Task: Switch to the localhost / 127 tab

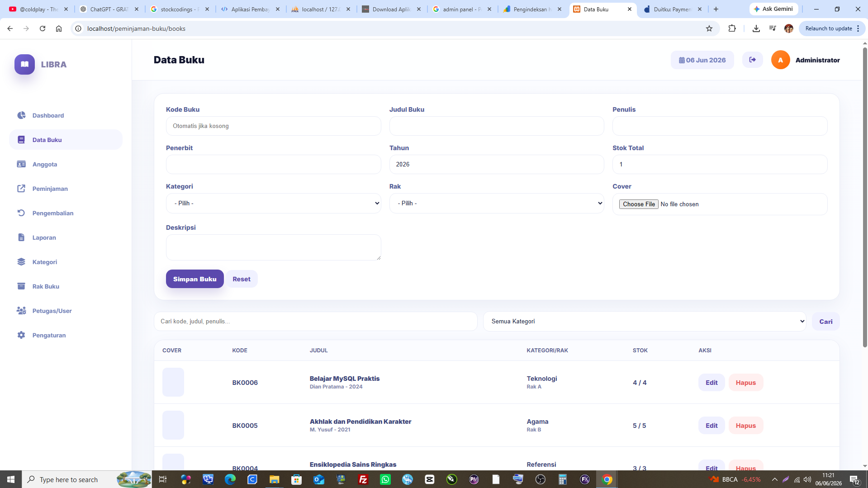Action: [321, 9]
